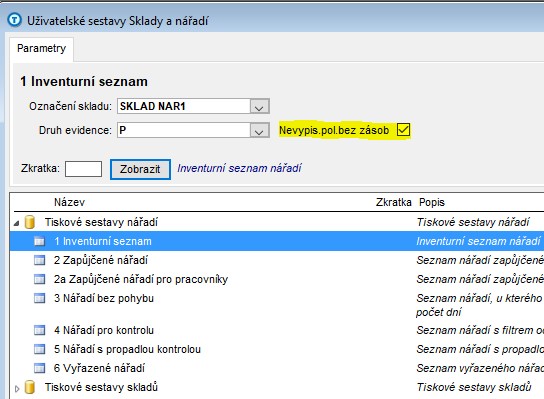The height and width of the screenshot is (399, 544).
Task: Select 6 Vyřazené nářadí report
Action: point(99,368)
